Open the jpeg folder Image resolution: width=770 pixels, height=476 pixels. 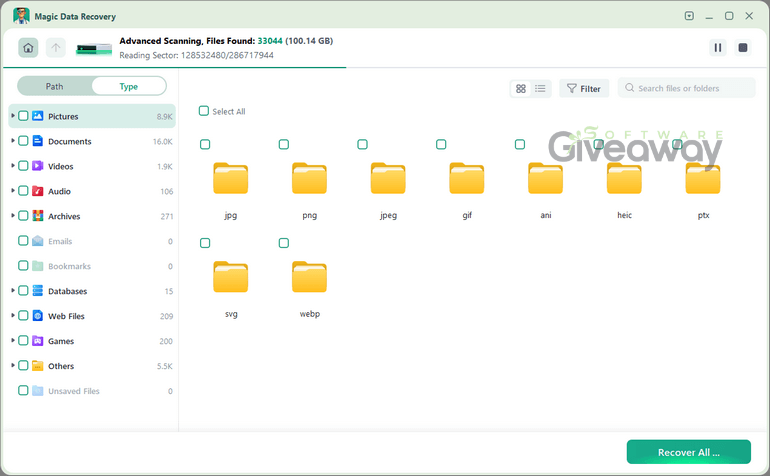coord(388,178)
